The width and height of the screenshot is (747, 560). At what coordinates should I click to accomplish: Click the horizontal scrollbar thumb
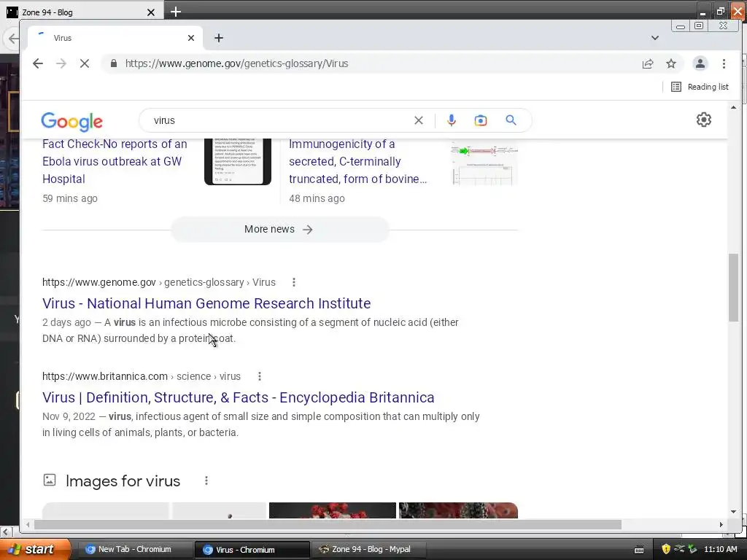tap(328, 525)
